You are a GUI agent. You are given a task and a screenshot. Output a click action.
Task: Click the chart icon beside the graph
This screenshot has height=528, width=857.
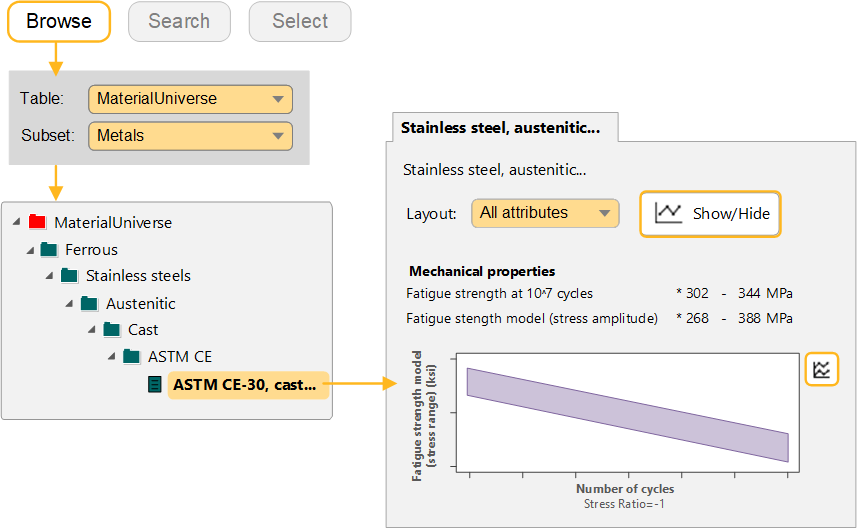click(821, 369)
